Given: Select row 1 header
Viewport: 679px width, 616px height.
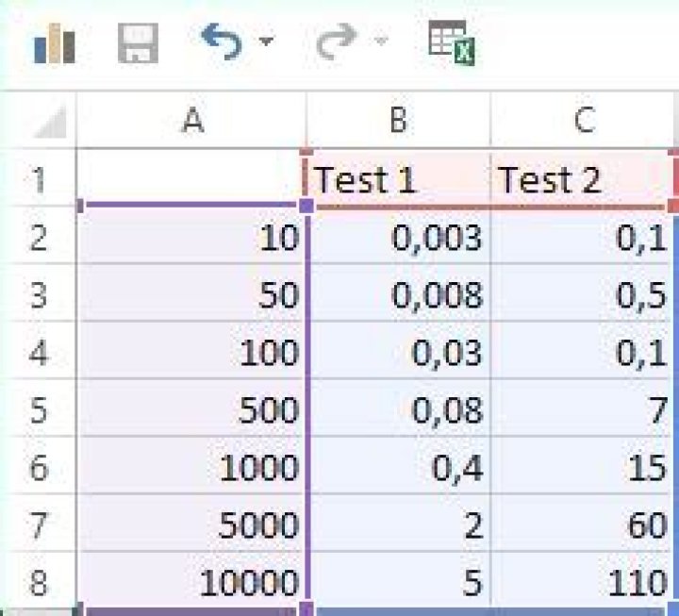Looking at the screenshot, I should click(x=38, y=178).
